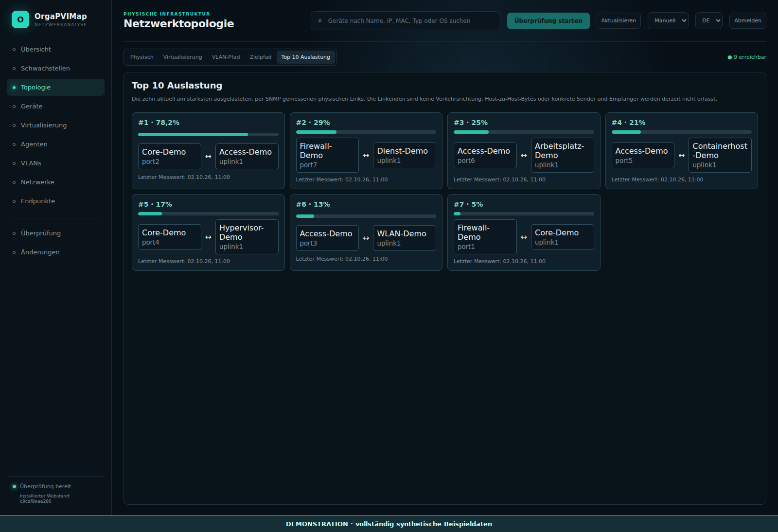Click the Aktualisieren button
Viewport: 778px width, 532px height.
[x=619, y=21]
